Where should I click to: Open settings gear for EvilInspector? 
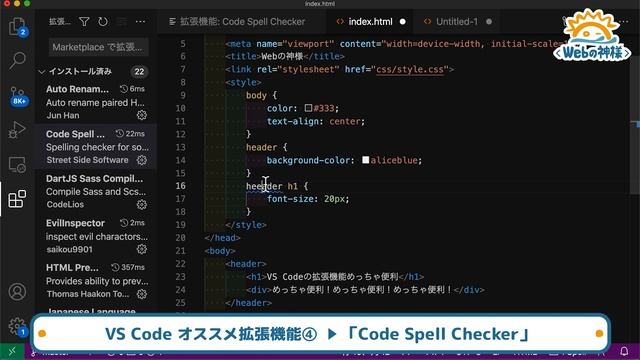click(142, 249)
